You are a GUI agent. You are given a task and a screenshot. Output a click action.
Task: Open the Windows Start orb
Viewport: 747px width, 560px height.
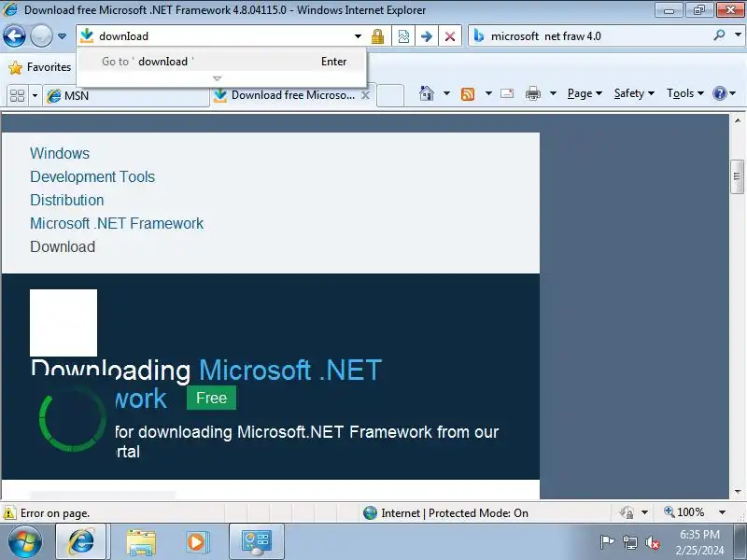[25, 542]
